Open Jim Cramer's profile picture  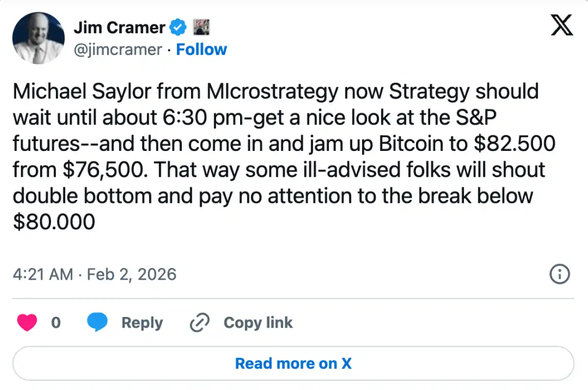(38, 38)
